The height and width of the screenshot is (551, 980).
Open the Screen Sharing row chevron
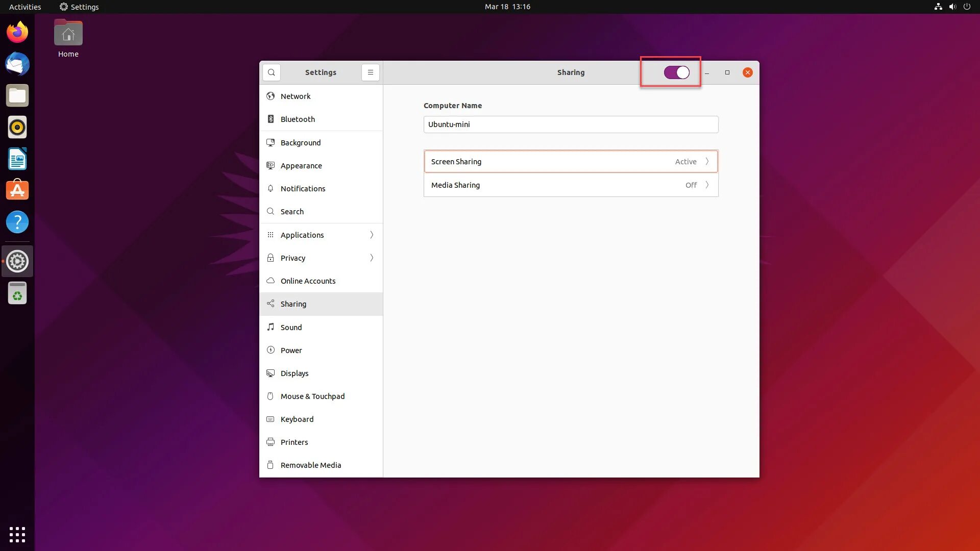(707, 161)
